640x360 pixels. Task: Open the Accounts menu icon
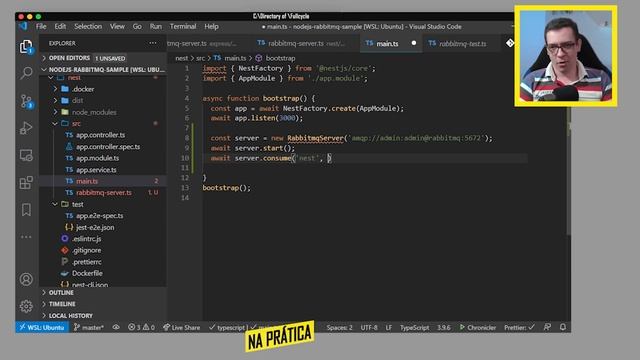[26, 279]
